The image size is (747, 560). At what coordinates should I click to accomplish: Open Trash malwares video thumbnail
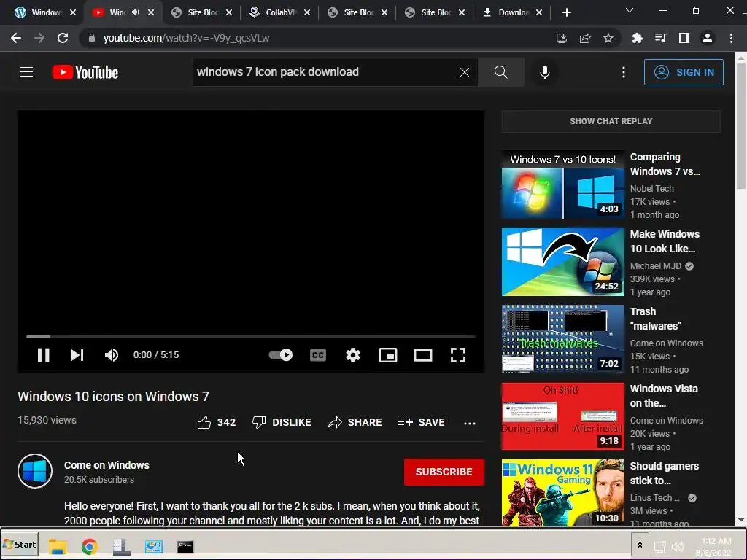562,339
